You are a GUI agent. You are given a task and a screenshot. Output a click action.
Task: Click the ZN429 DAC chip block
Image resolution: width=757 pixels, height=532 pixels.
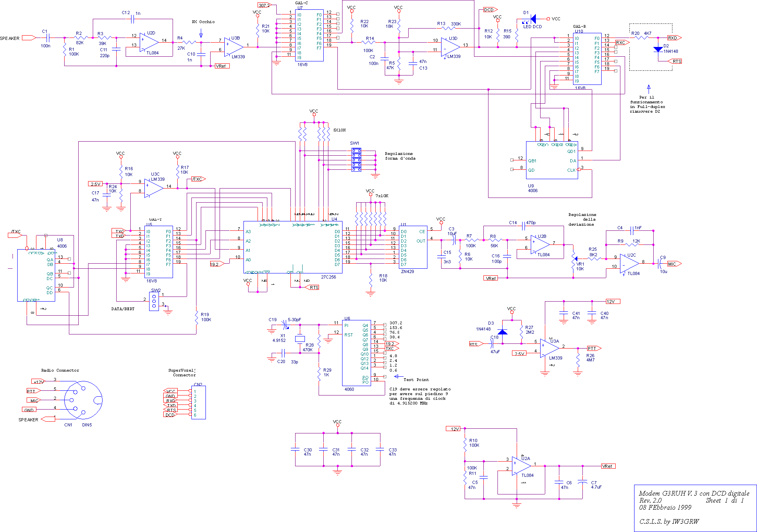point(413,247)
